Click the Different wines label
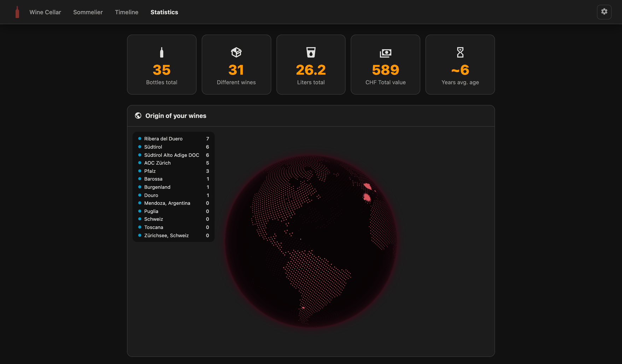Viewport: 622px width, 364px height. click(236, 82)
